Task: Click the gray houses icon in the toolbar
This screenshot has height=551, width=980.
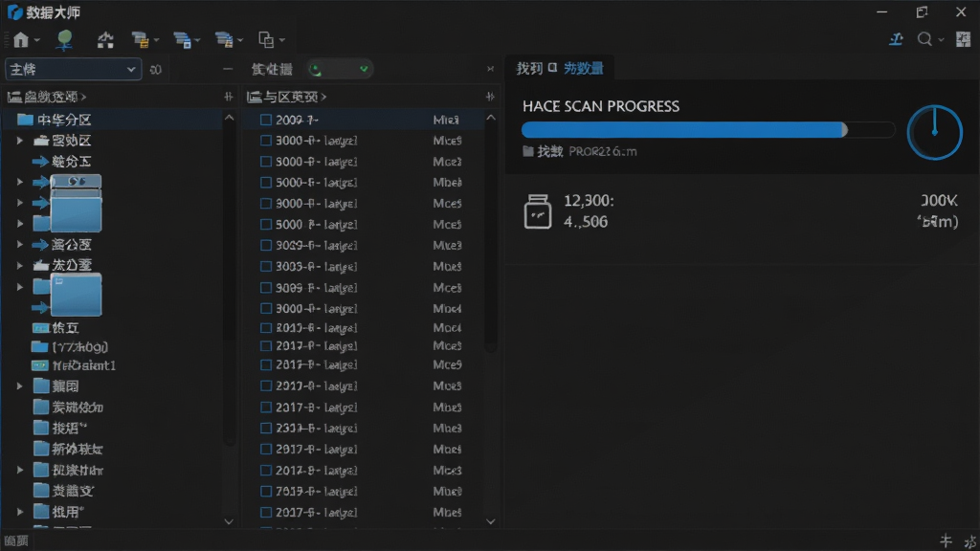Action: click(105, 40)
